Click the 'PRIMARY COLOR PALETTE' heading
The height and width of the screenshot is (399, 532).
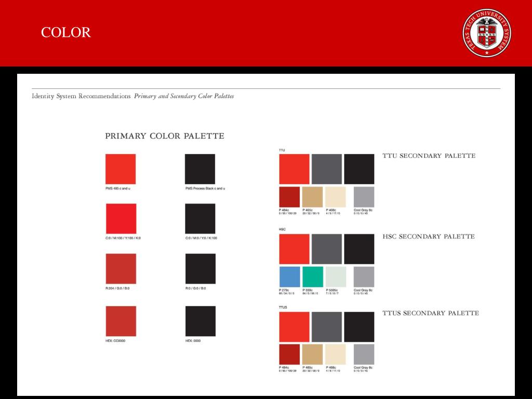[x=165, y=136]
